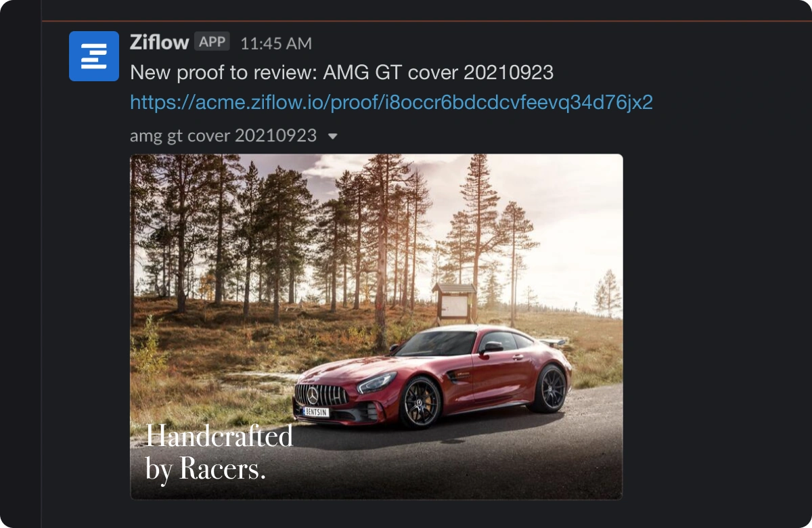
Task: Open the AMG GT cover image preview
Action: tap(376, 326)
